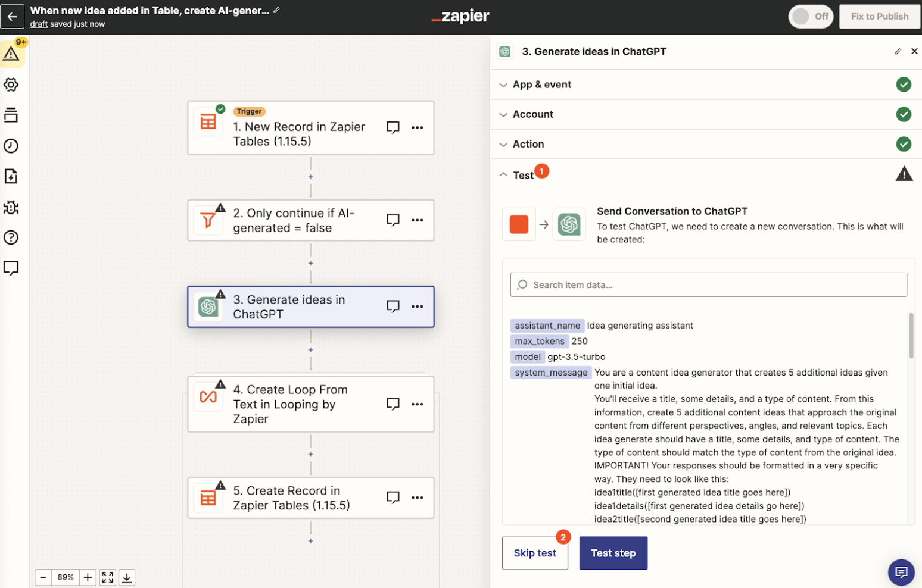
Task: Toggle the Zap Off switch
Action: tap(810, 16)
